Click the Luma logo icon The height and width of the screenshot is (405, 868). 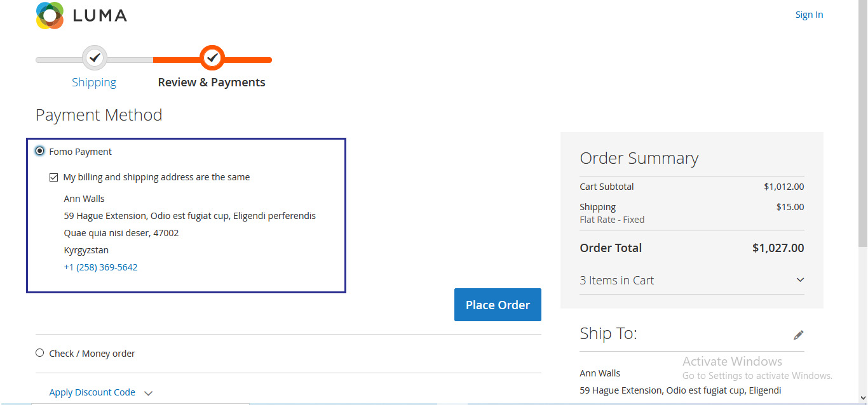coord(50,15)
